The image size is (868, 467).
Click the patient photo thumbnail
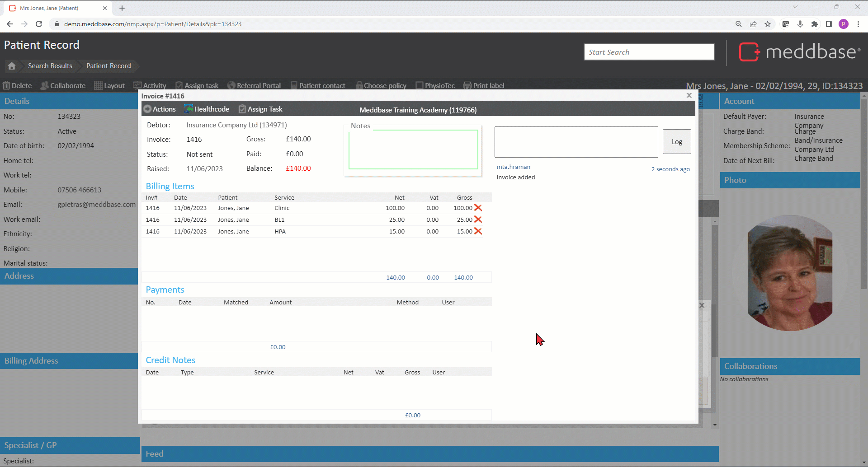click(790, 273)
